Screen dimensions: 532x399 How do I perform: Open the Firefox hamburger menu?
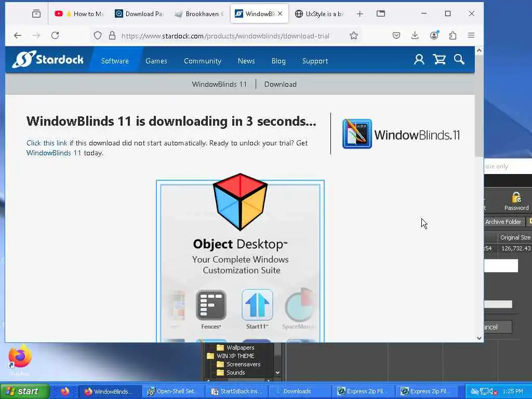[x=471, y=35]
